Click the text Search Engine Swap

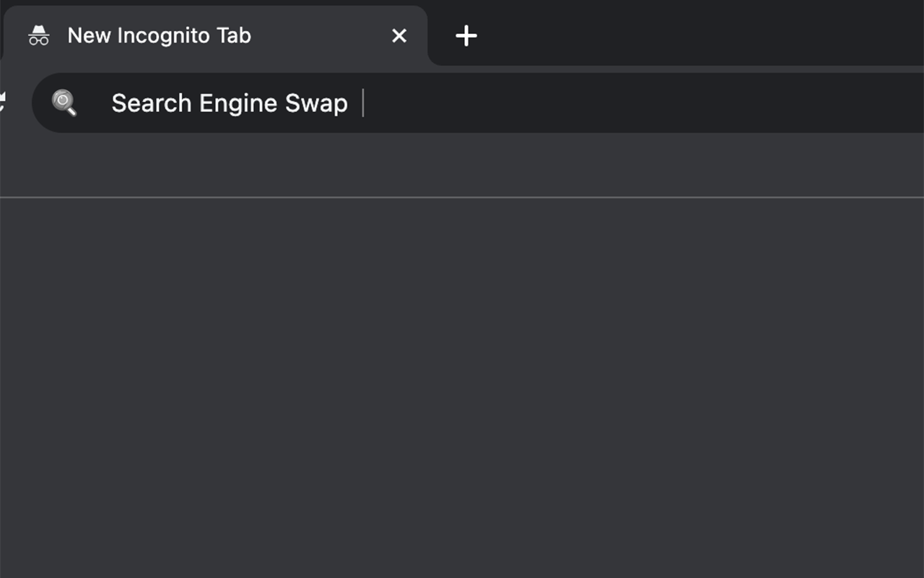228,103
